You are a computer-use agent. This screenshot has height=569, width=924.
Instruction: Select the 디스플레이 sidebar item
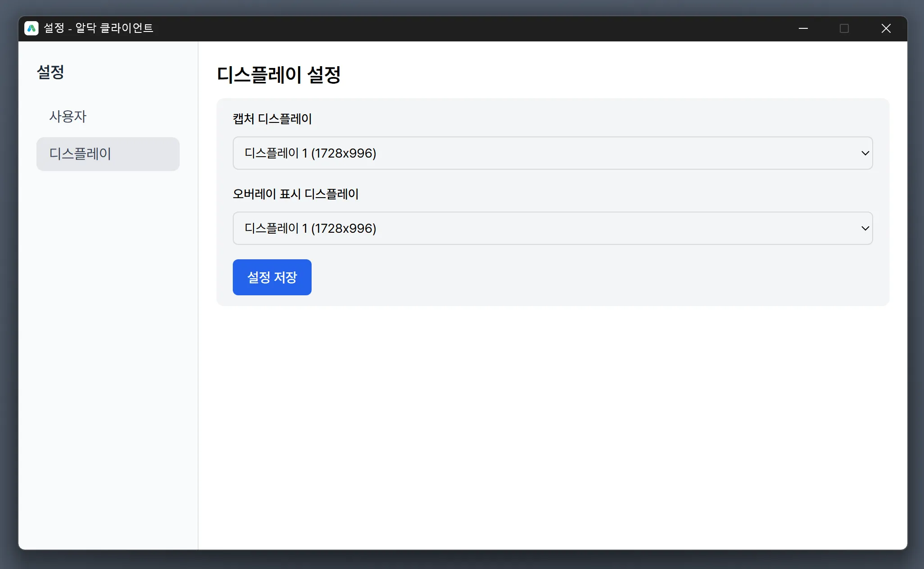[108, 154]
